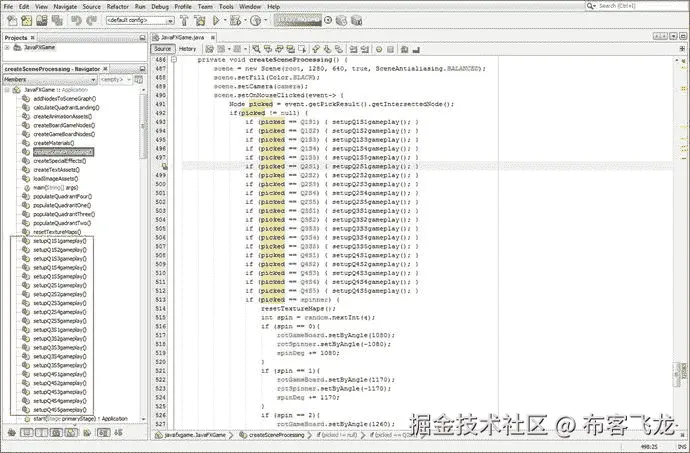Screen dimensions: 690x453
Task: Open the Tools menu
Action: pos(226,7)
